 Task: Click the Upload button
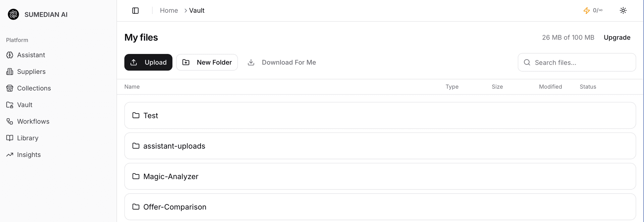(x=148, y=62)
